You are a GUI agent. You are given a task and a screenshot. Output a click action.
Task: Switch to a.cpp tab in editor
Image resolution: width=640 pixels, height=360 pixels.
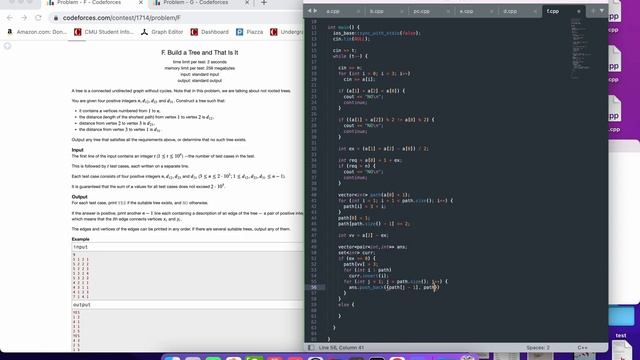(x=333, y=11)
